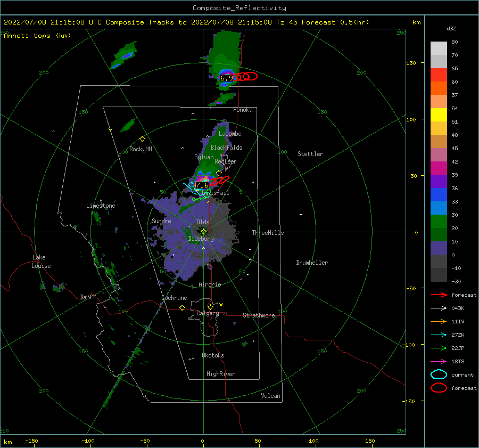Click the white plus marker east of ThreeHills

pyautogui.click(x=301, y=214)
